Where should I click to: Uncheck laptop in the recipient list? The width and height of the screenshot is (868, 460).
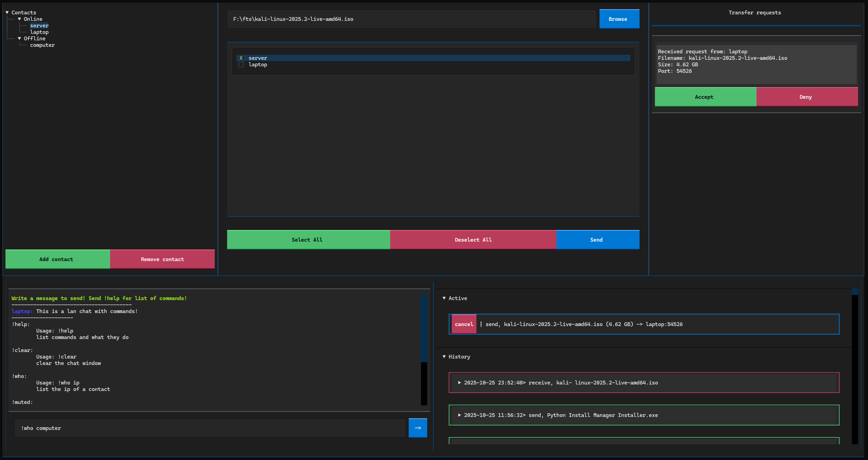pos(241,65)
